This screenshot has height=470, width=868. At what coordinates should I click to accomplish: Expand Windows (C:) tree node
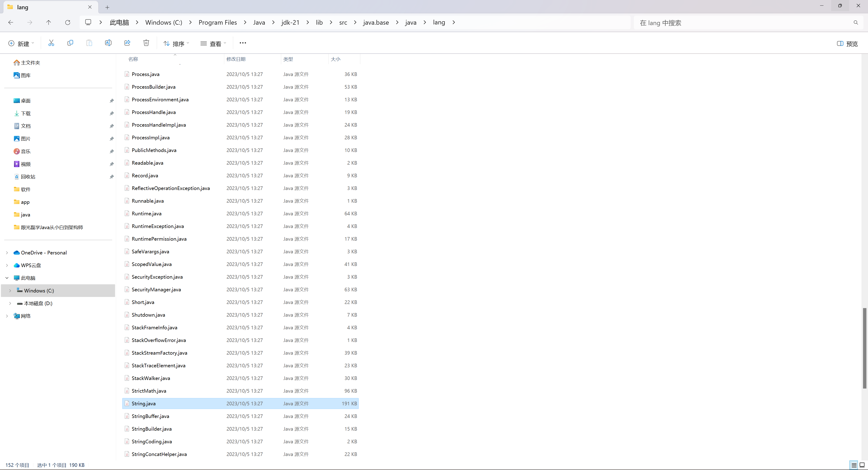coord(10,291)
